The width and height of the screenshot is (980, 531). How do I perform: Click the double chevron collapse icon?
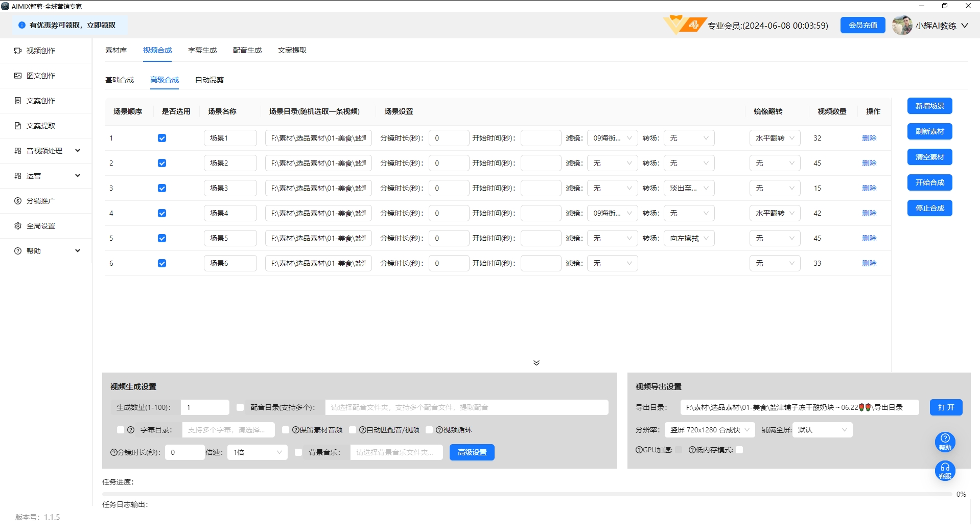pos(536,363)
